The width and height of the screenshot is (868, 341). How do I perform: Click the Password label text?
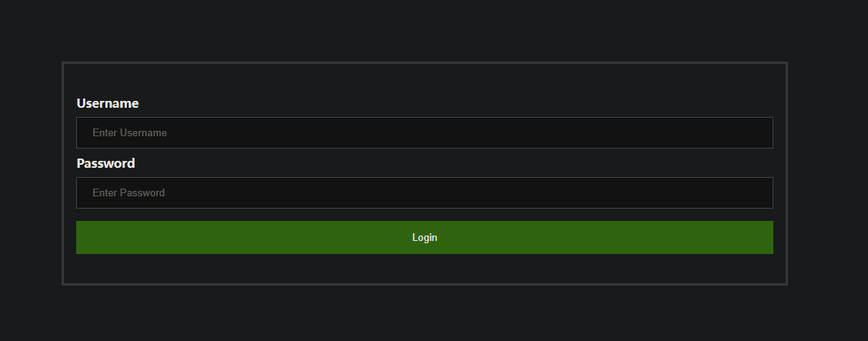(x=106, y=163)
